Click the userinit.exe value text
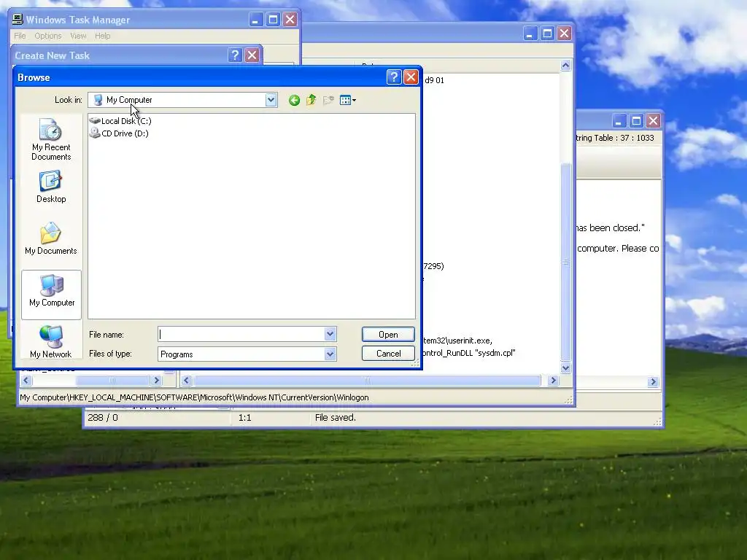Viewport: 747px width, 560px height. (458, 341)
